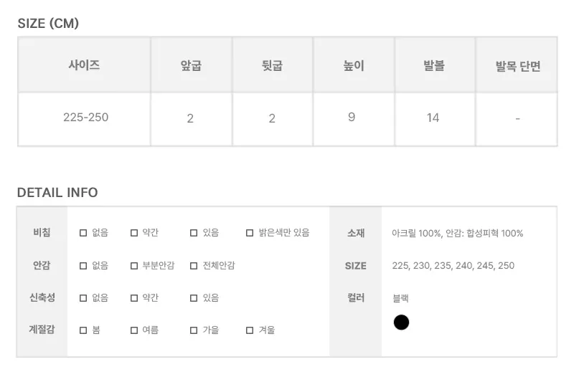
Task: Tick the 여름 season checkbox
Action: tap(134, 330)
